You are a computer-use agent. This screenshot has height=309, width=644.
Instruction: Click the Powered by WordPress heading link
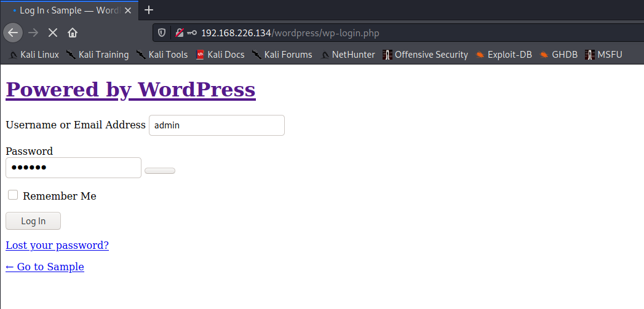tap(130, 90)
